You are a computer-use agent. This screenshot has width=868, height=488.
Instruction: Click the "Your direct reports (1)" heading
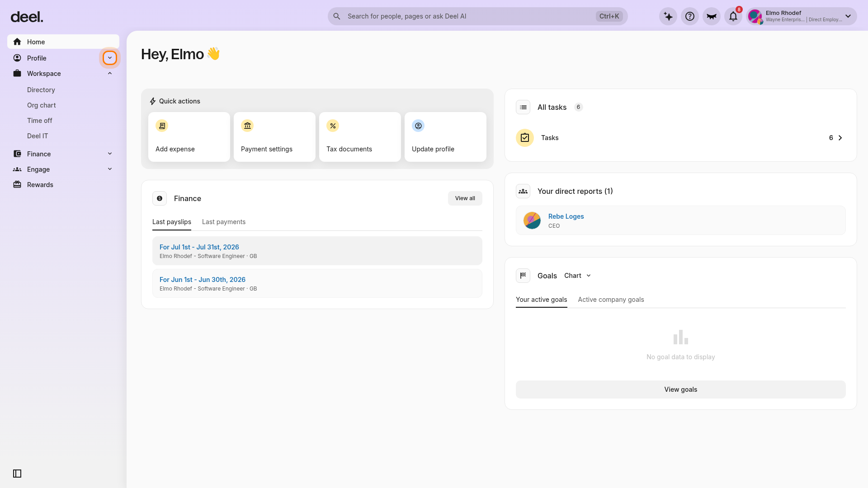(x=575, y=191)
